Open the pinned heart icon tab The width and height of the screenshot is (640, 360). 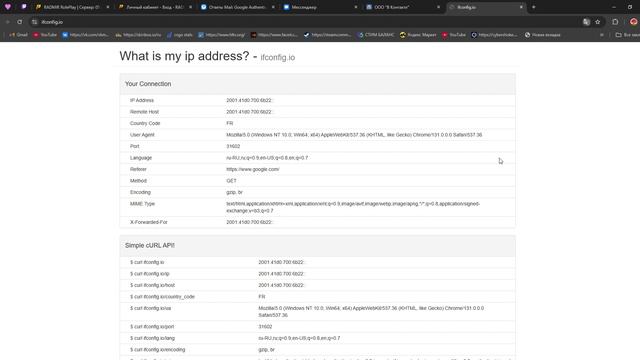pyautogui.click(x=8, y=7)
